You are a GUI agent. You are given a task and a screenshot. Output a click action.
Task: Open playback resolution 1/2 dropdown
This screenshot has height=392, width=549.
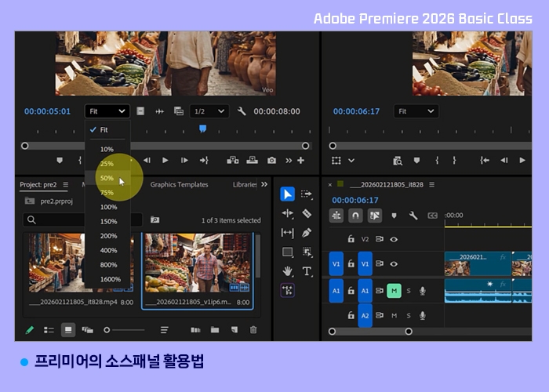coord(209,111)
